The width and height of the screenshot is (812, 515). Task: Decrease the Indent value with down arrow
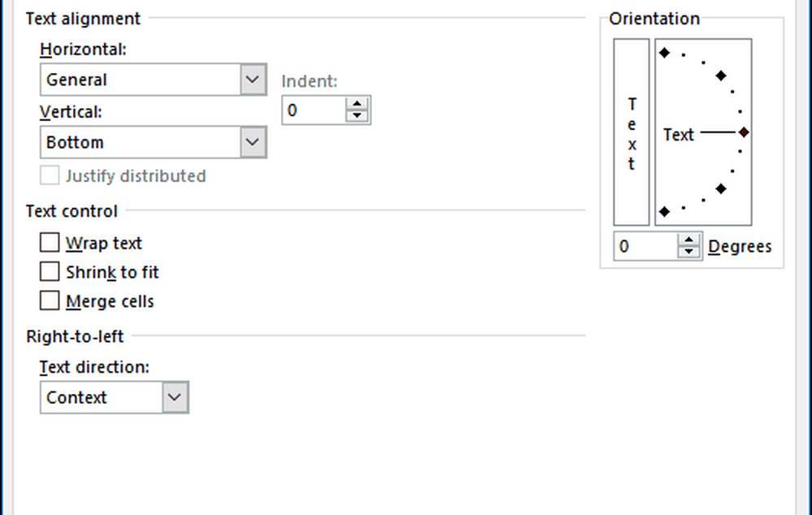click(x=357, y=115)
